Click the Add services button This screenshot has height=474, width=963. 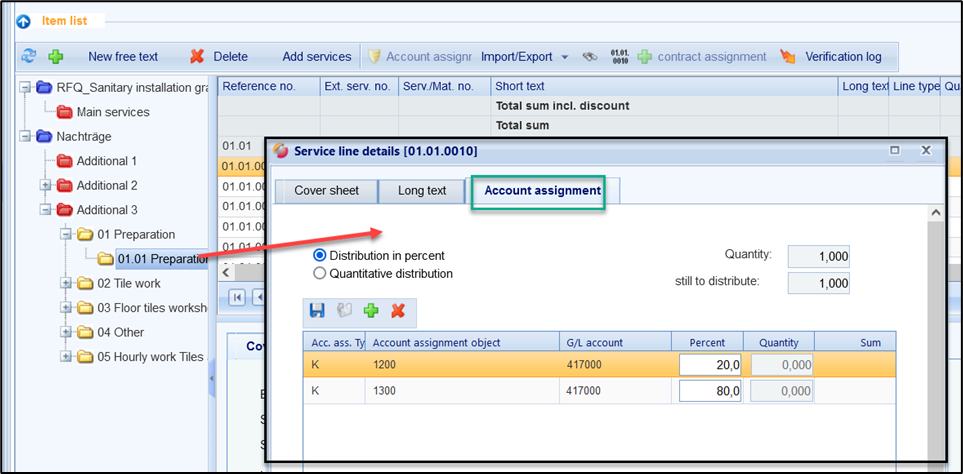316,57
